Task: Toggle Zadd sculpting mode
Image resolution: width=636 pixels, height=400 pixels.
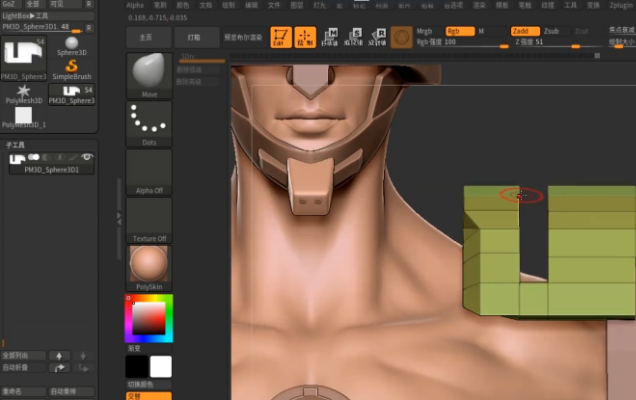Action: (524, 31)
